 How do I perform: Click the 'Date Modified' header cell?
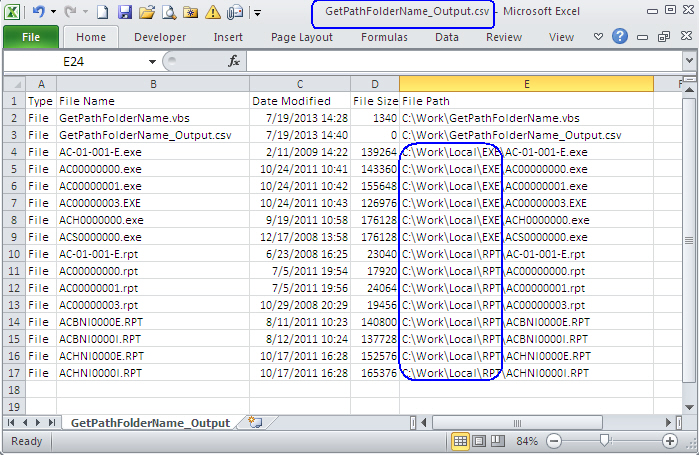coord(300,101)
